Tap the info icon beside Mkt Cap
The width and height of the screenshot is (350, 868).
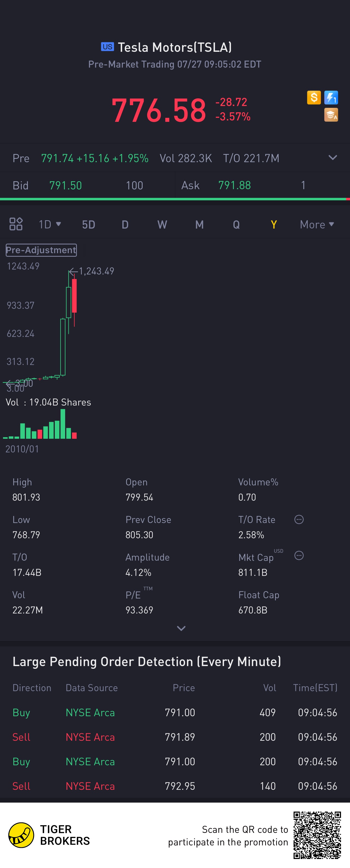click(299, 556)
